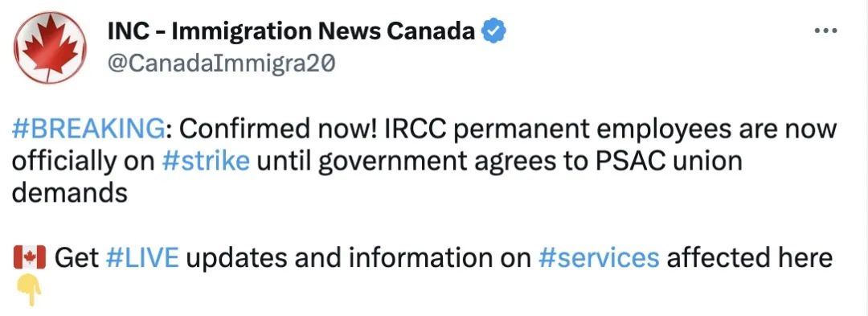868x316 pixels.
Task: Click the yellow pointing-down hand emoji
Action: 30,291
